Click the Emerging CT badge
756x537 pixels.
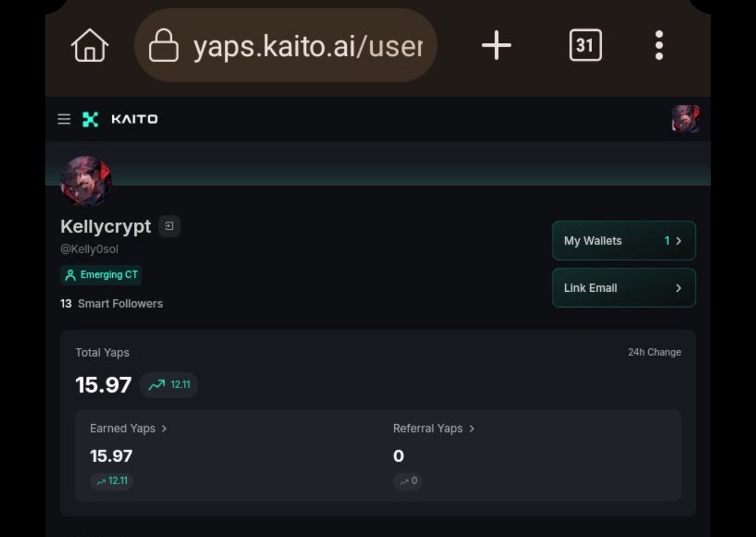(x=101, y=275)
